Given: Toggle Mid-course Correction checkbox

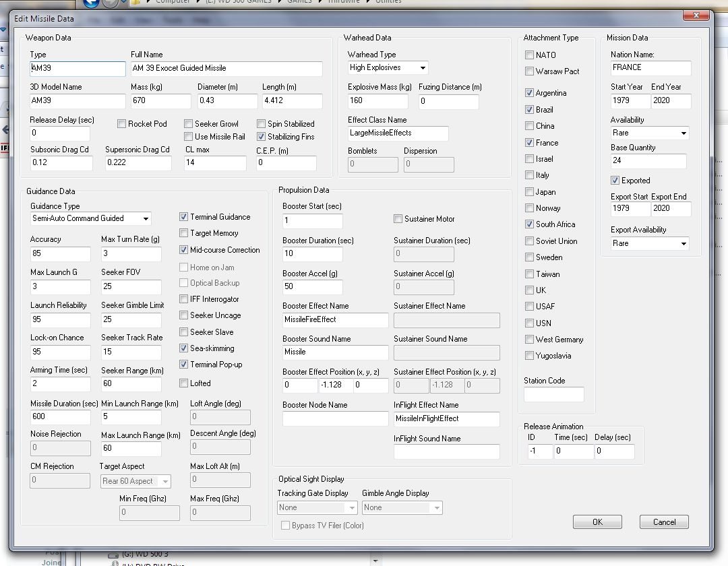Looking at the screenshot, I should coord(183,249).
